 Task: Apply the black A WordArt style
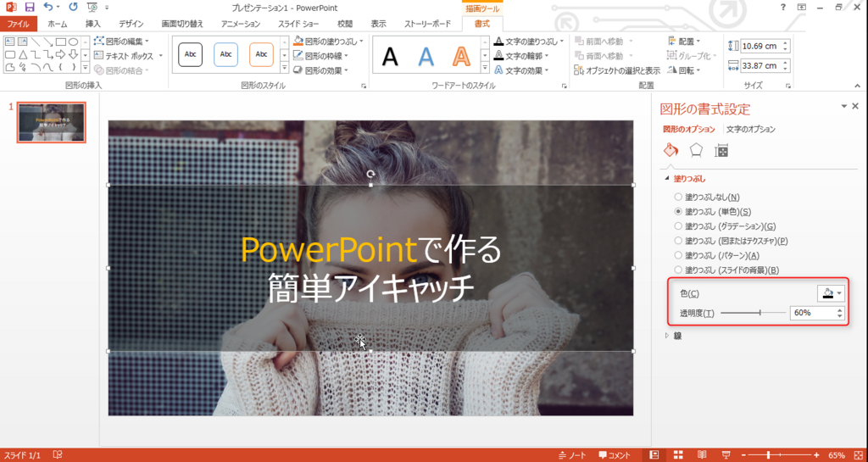tap(390, 56)
